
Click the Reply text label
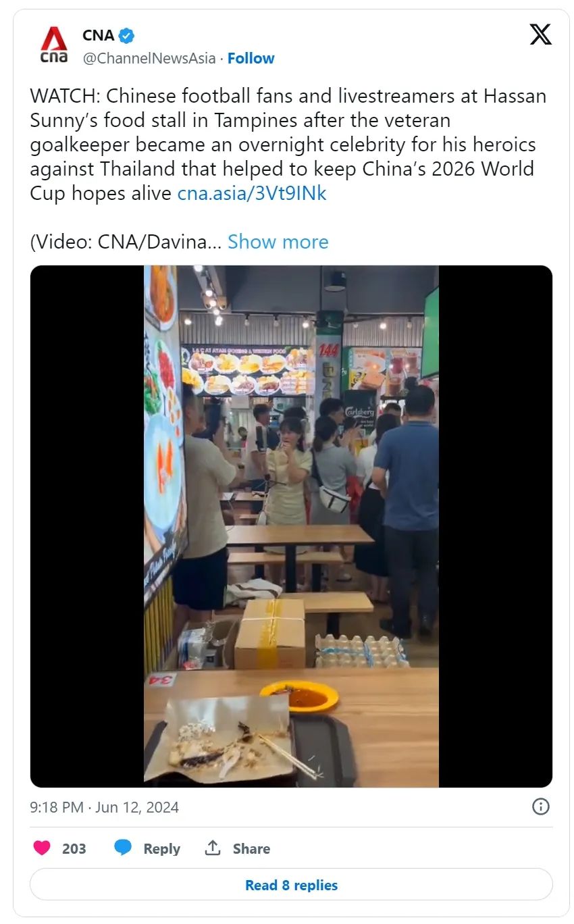pos(161,848)
